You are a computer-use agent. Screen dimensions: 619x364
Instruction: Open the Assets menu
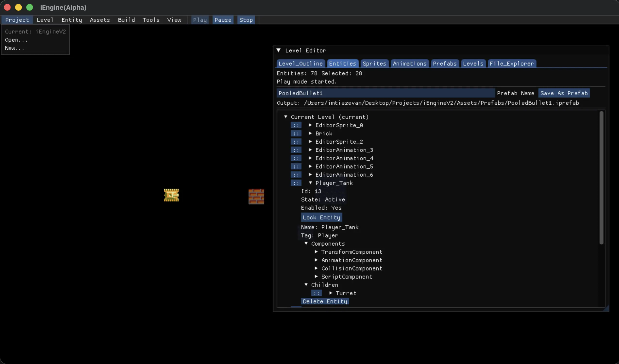pos(100,20)
